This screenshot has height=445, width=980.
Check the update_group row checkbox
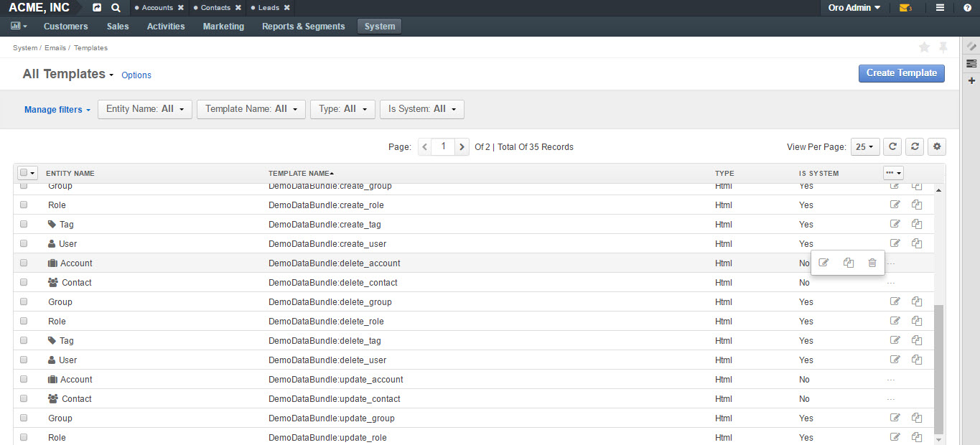pyautogui.click(x=24, y=418)
